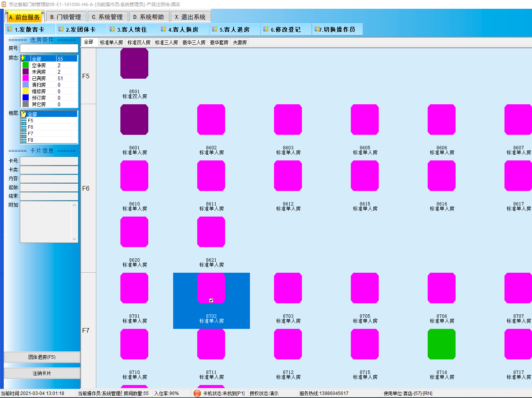Open 6.修改登记 toolbar function
The width and height of the screenshot is (532, 398).
tap(286, 29)
